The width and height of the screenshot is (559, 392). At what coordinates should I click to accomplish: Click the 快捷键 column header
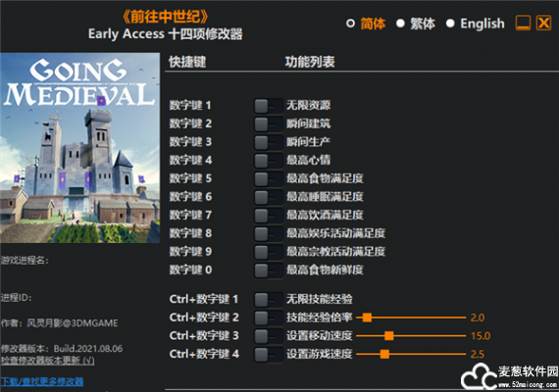[x=187, y=62]
